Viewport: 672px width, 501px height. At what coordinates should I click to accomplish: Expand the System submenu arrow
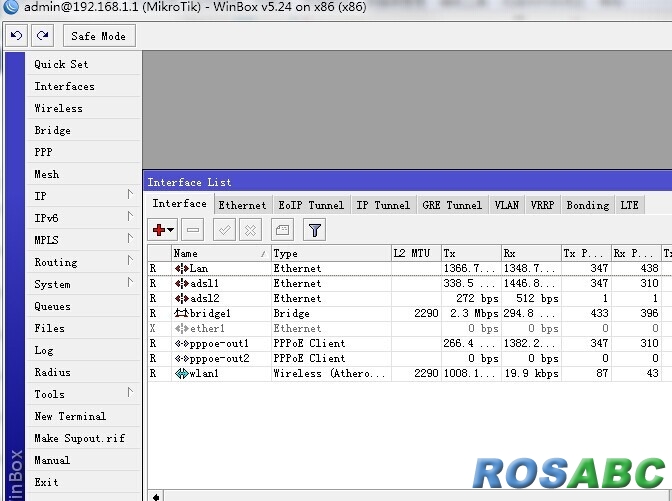130,282
